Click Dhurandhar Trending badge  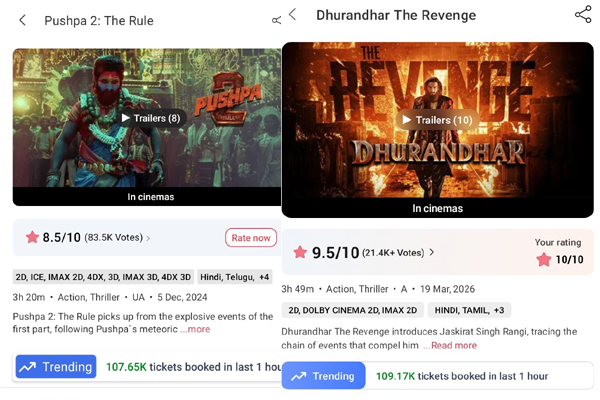click(x=323, y=376)
